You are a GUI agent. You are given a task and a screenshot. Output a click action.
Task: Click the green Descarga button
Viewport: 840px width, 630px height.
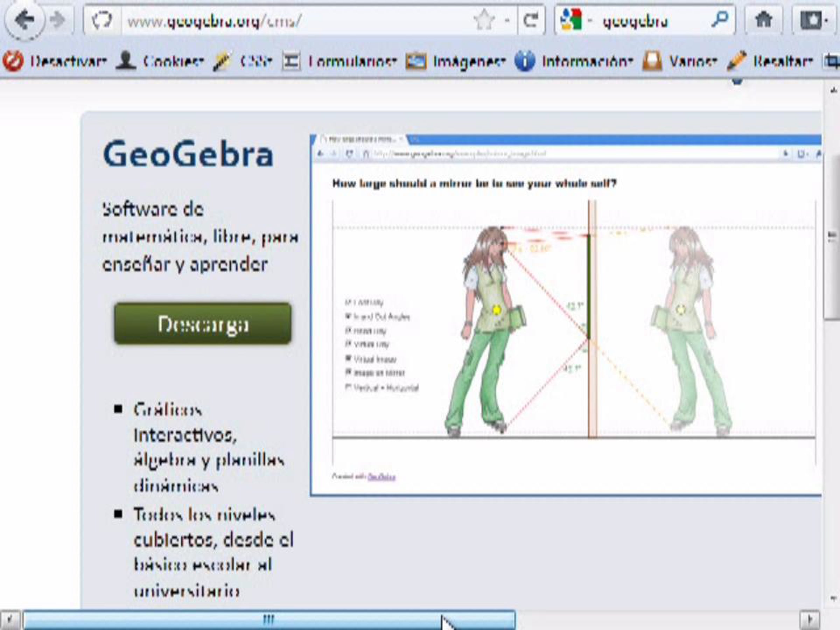pos(203,323)
